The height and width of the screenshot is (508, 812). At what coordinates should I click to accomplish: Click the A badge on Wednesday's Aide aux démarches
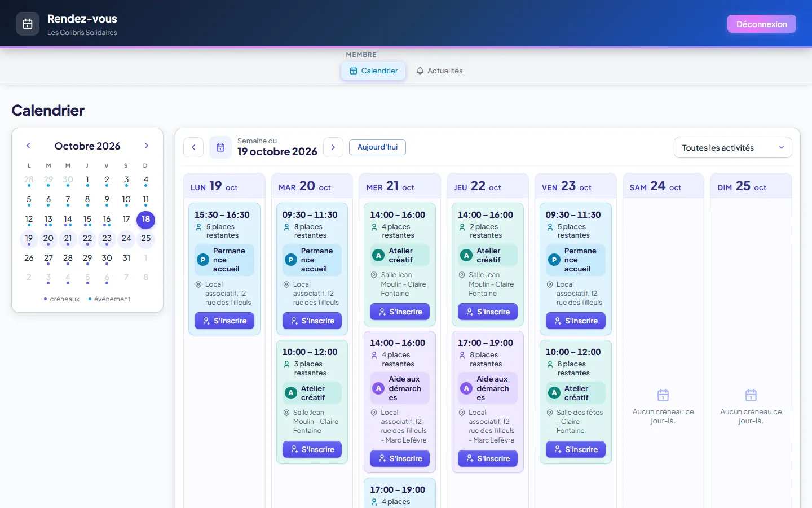tap(379, 388)
